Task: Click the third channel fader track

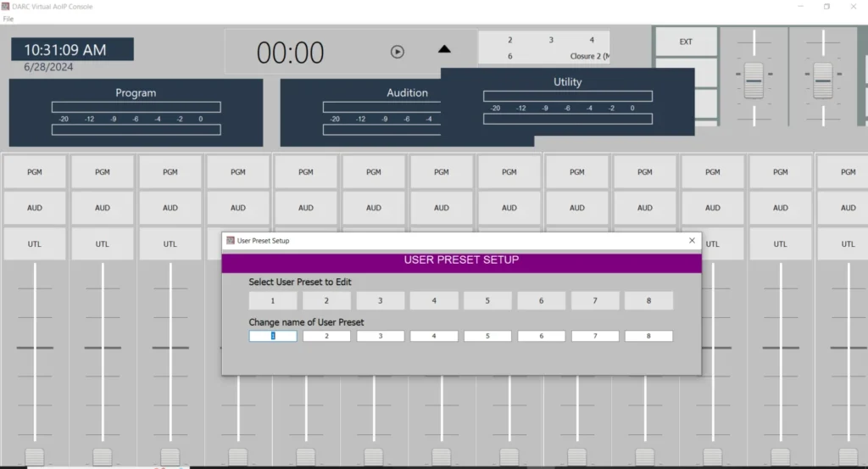Action: [170, 352]
